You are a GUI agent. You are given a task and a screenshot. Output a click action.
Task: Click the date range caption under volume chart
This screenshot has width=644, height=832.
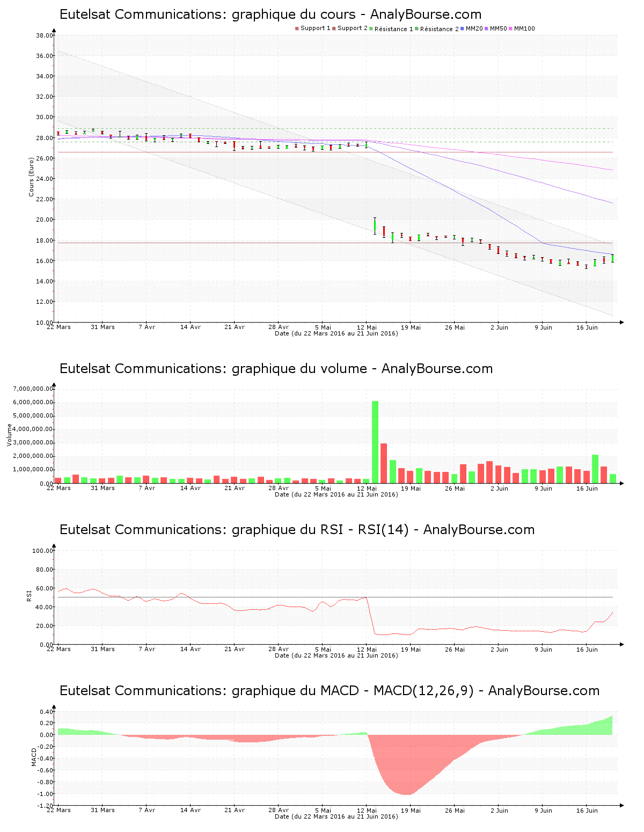click(336, 494)
